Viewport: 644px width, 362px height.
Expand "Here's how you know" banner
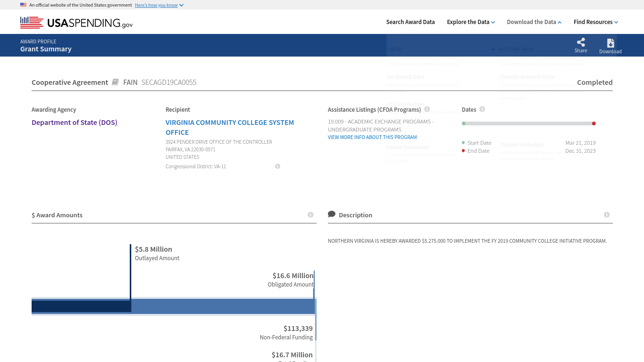point(159,5)
